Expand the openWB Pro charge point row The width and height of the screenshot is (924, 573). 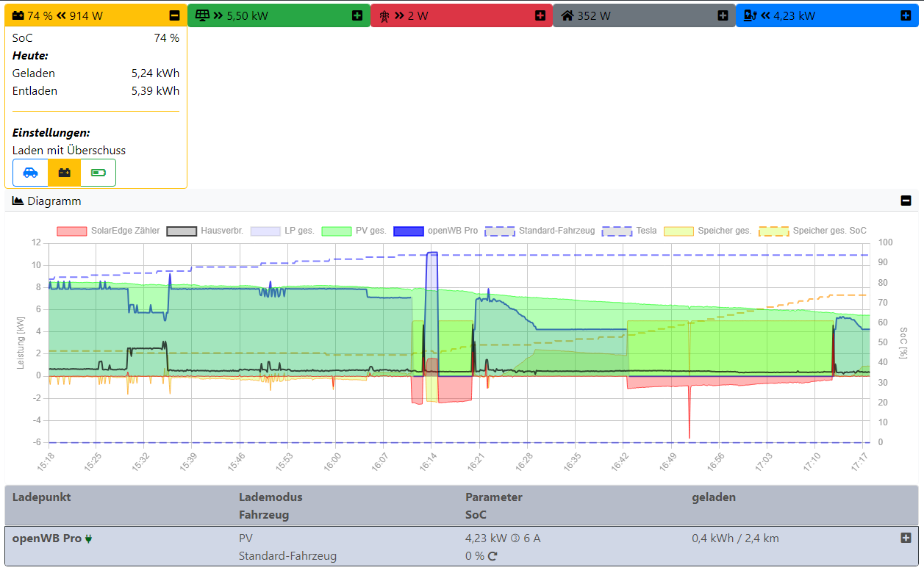[x=906, y=538]
